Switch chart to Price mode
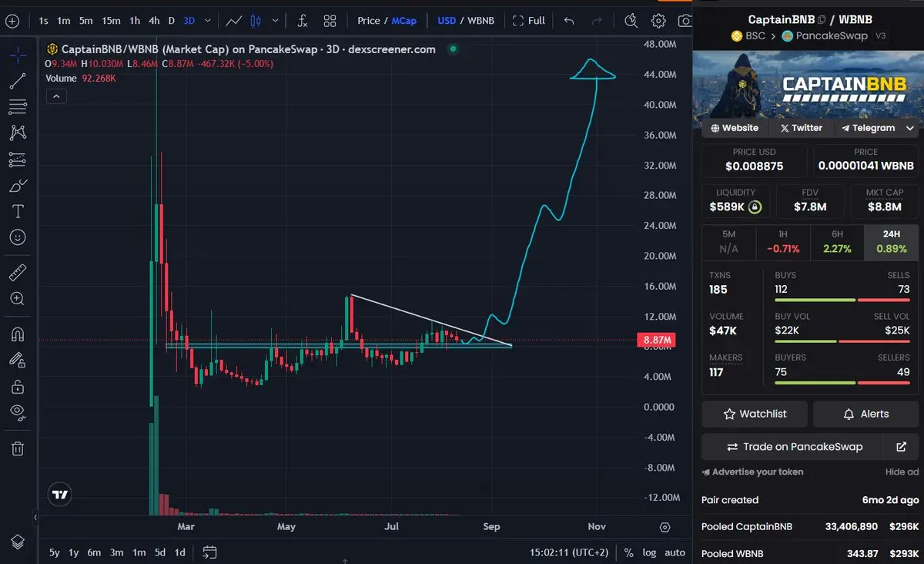Screen dimensions: 924x564 369,21
